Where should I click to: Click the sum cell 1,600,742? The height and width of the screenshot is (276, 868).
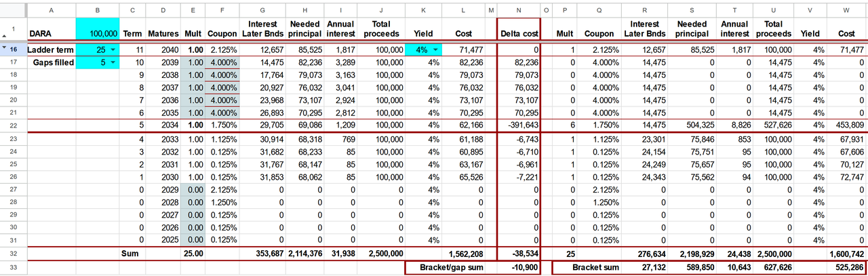(846, 254)
